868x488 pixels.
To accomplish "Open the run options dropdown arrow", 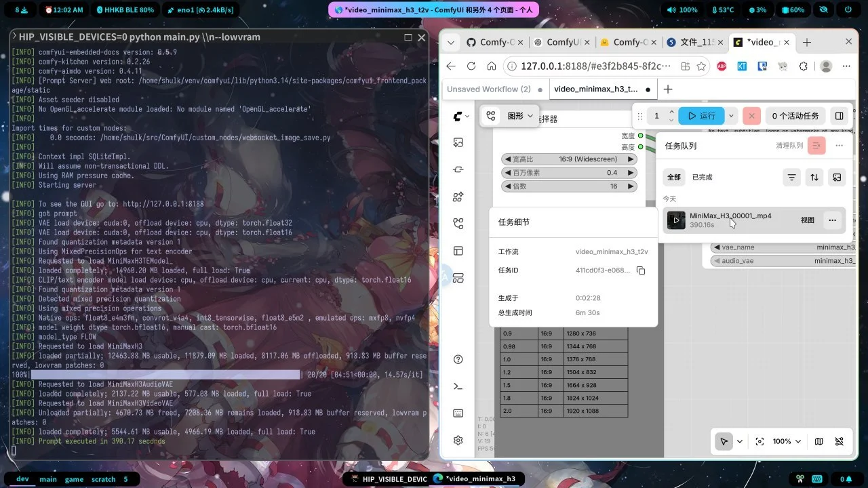I will tap(731, 116).
